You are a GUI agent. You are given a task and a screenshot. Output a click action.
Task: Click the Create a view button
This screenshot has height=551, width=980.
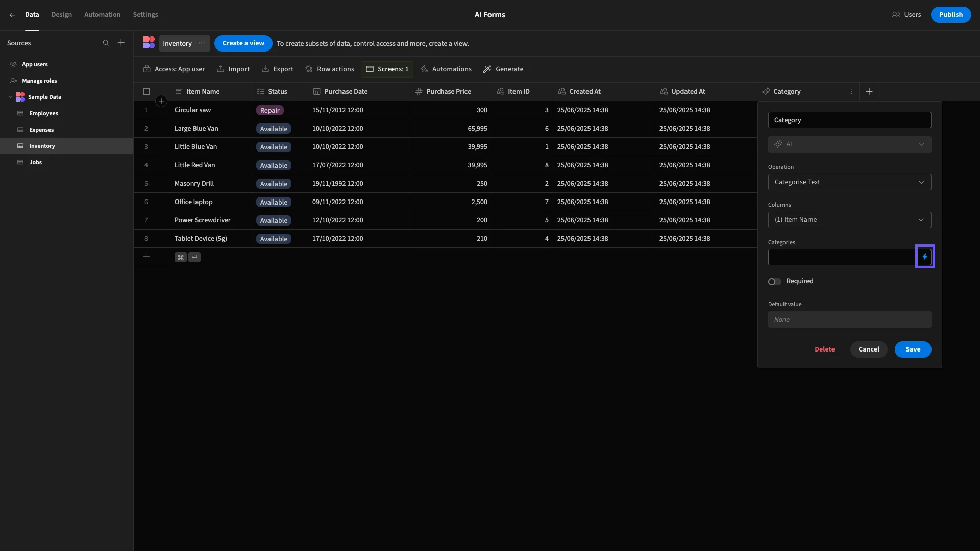pyautogui.click(x=243, y=43)
